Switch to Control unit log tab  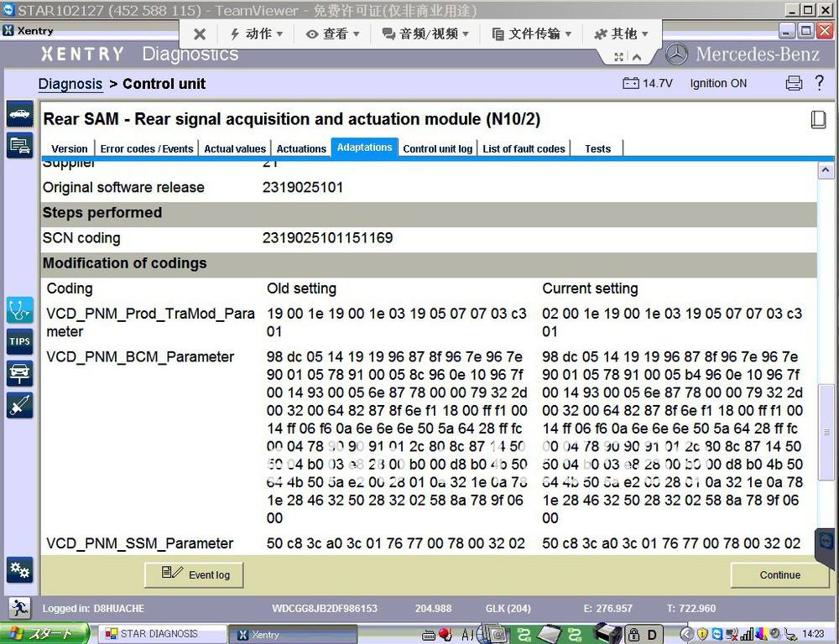(438, 148)
